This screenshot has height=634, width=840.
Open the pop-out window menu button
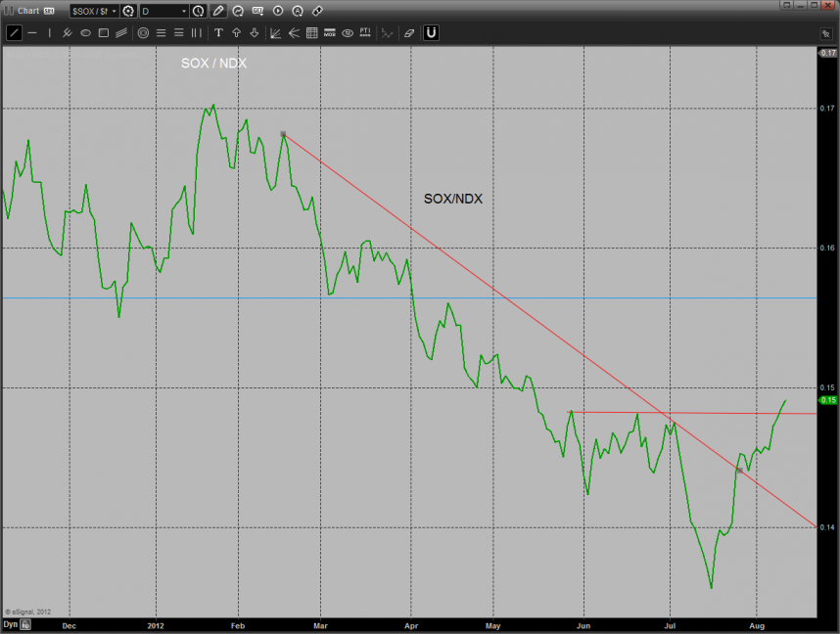(x=786, y=5)
